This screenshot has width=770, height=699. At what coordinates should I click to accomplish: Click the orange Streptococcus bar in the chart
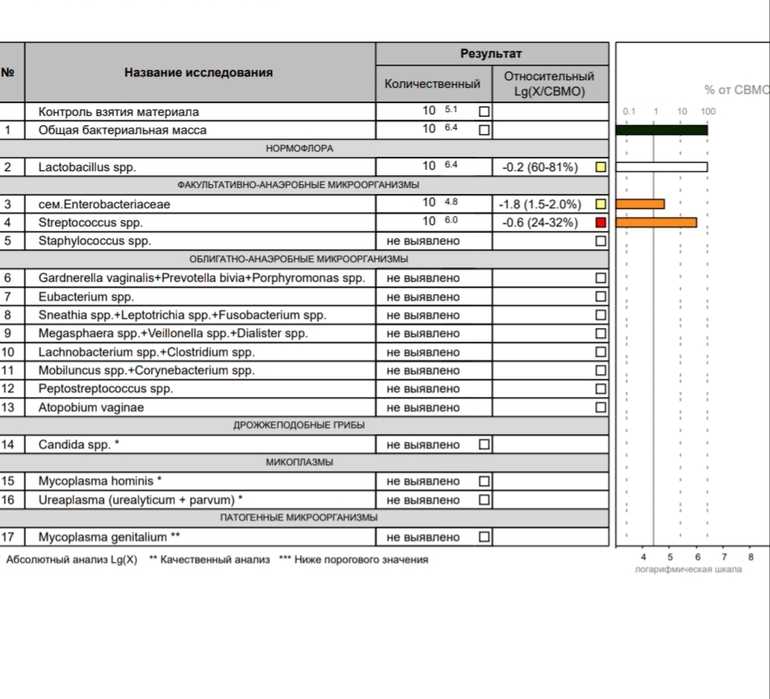point(656,222)
